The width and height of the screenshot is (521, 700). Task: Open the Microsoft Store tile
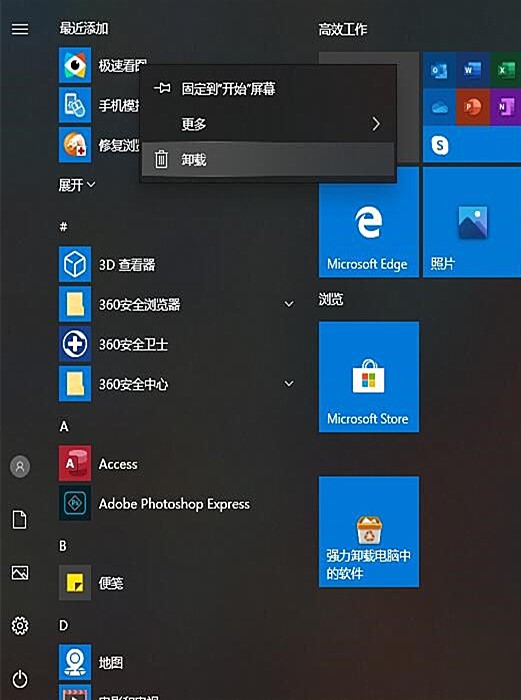[x=369, y=377]
